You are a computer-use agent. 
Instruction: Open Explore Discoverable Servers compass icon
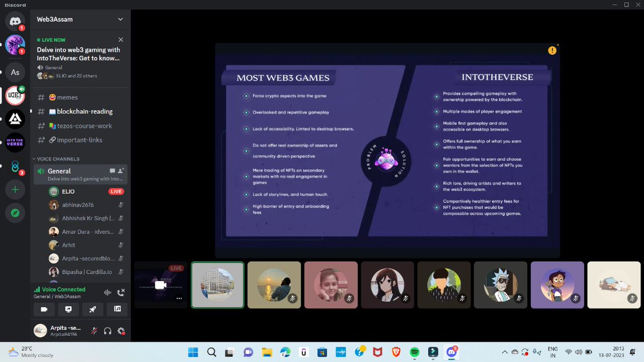(x=15, y=213)
